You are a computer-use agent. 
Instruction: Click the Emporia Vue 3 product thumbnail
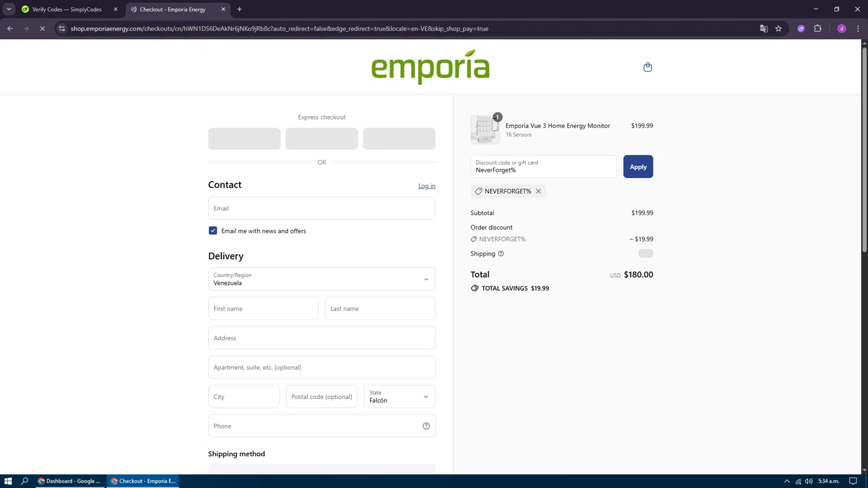[x=485, y=130]
